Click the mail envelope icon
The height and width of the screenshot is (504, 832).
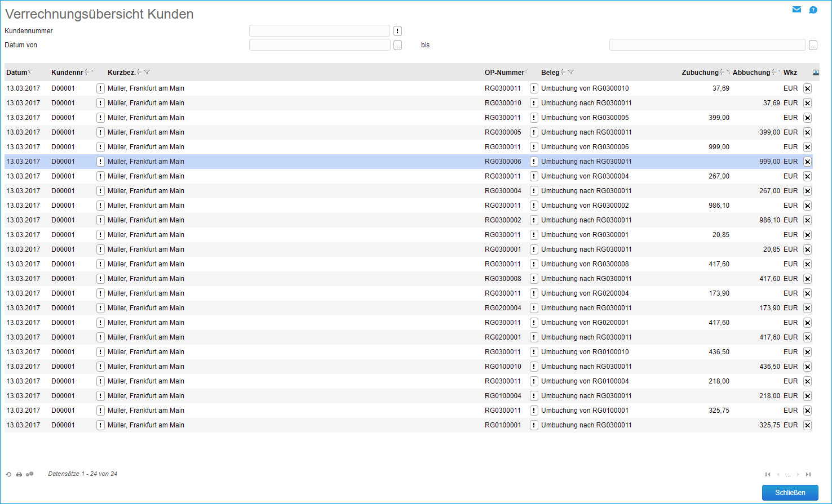point(796,10)
